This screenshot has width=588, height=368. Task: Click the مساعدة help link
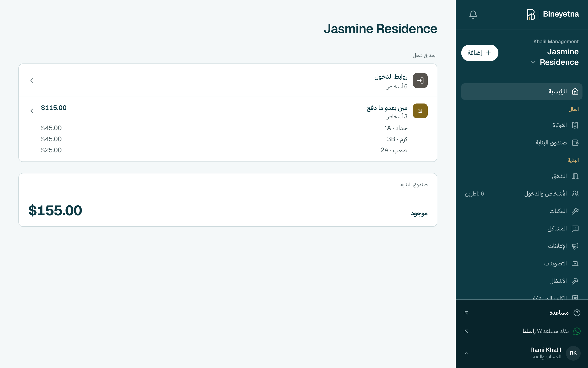click(x=522, y=313)
